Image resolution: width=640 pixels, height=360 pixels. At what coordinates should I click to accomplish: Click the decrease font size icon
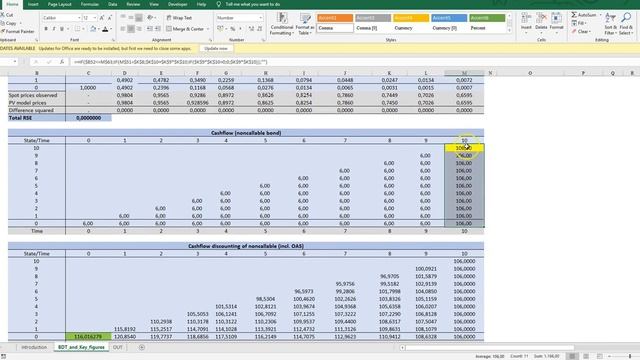pos(110,18)
